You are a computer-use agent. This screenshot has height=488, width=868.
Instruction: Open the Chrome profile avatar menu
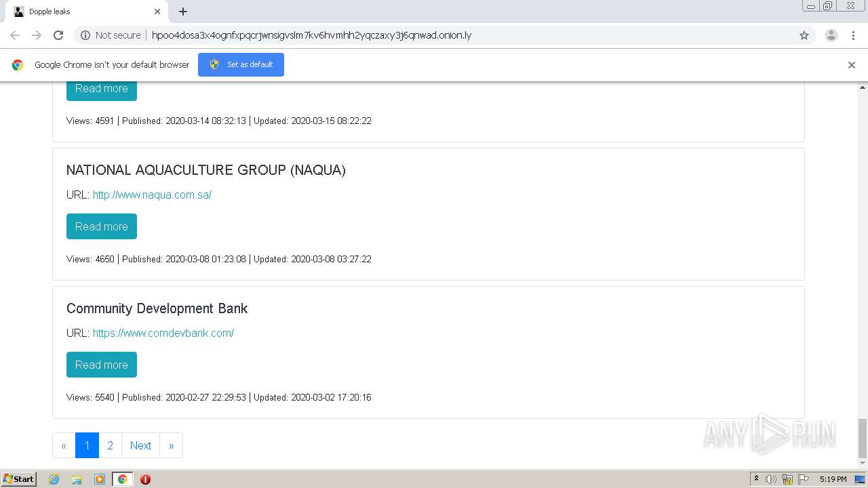[x=831, y=35]
